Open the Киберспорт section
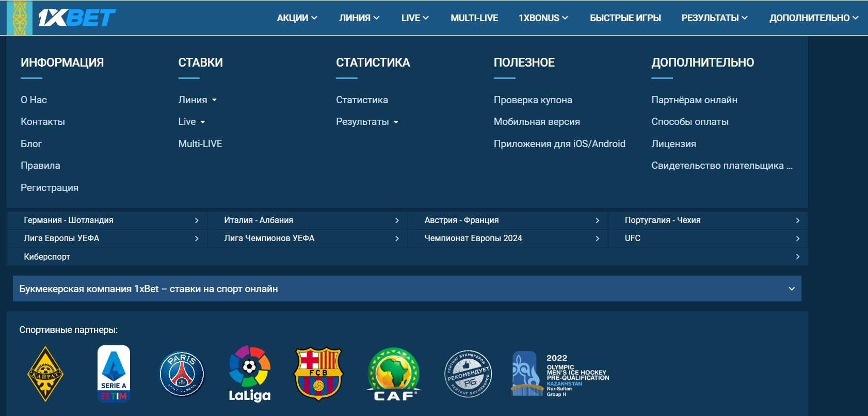The width and height of the screenshot is (868, 416). (408, 257)
